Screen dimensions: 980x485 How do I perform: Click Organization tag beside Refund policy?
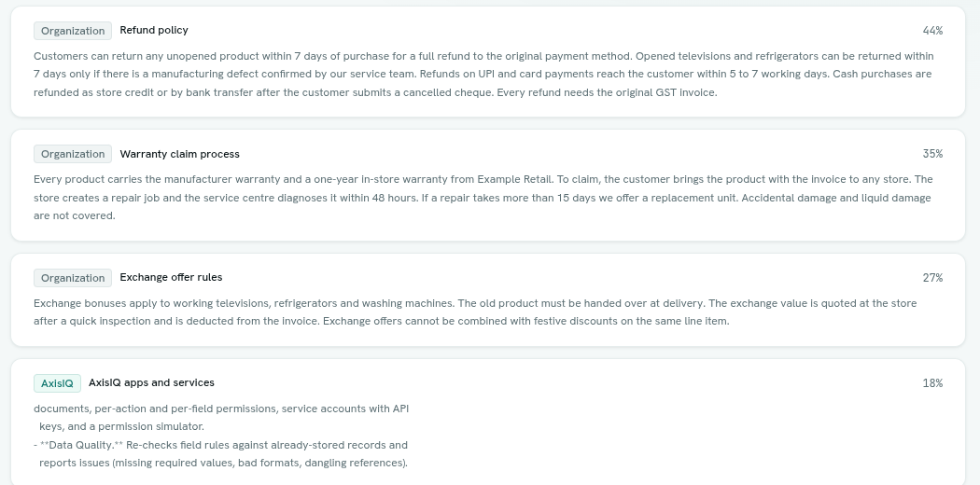73,31
